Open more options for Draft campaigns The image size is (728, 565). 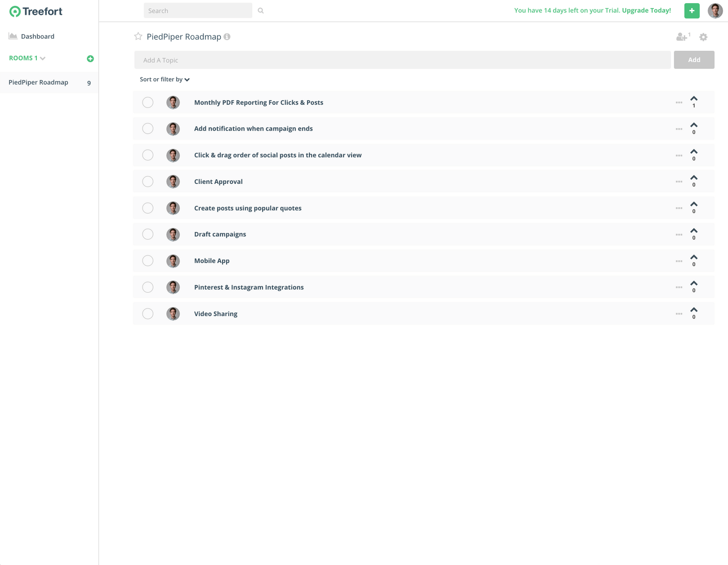[x=679, y=235]
